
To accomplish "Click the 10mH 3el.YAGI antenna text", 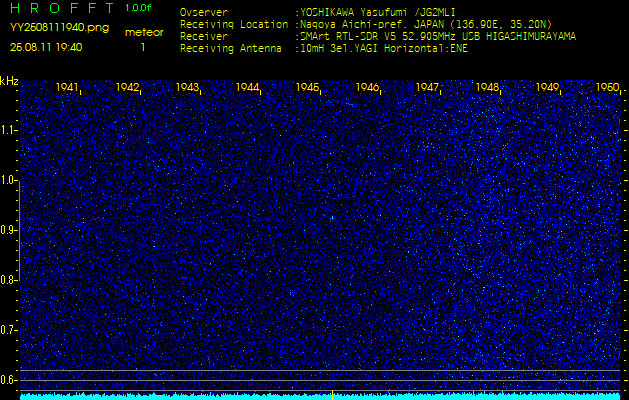I will point(383,49).
